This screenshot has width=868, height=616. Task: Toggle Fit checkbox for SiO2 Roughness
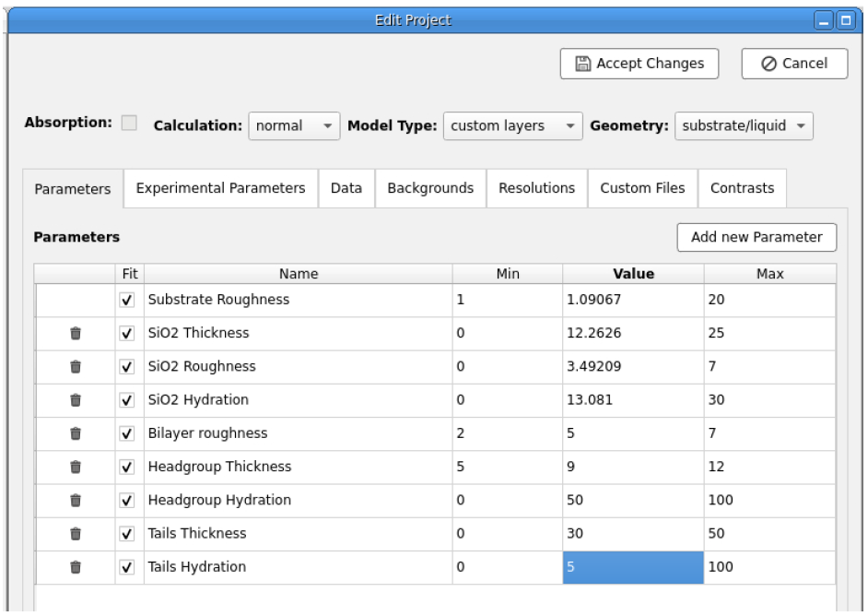pyautogui.click(x=127, y=367)
